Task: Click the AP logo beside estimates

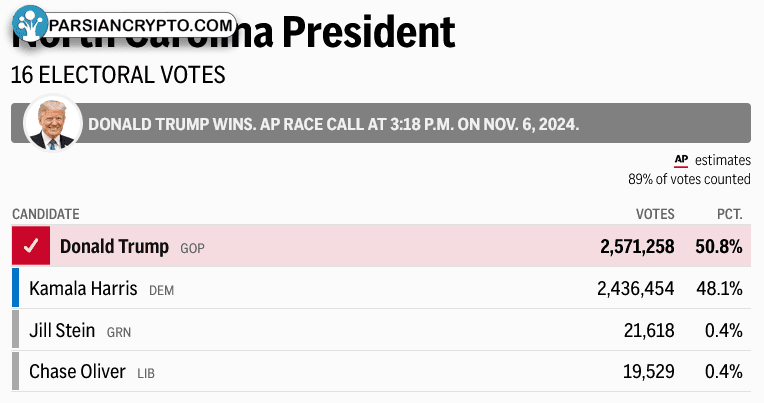Action: [681, 160]
